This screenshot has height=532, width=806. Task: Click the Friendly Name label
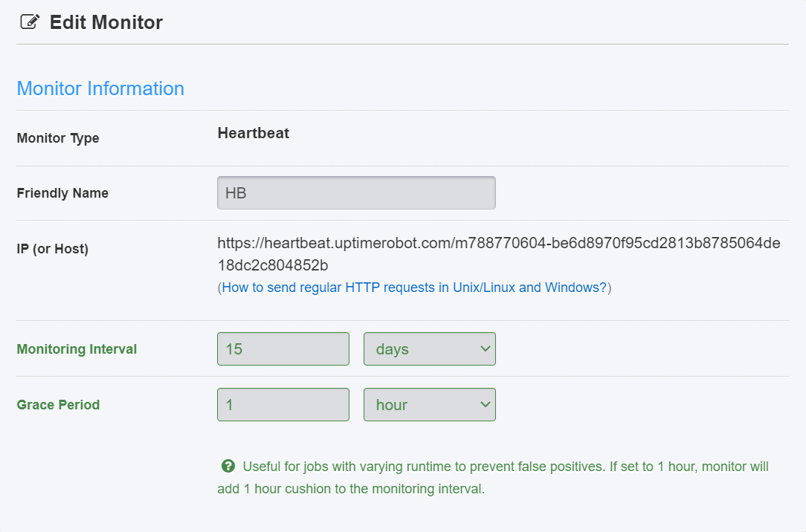(x=62, y=193)
